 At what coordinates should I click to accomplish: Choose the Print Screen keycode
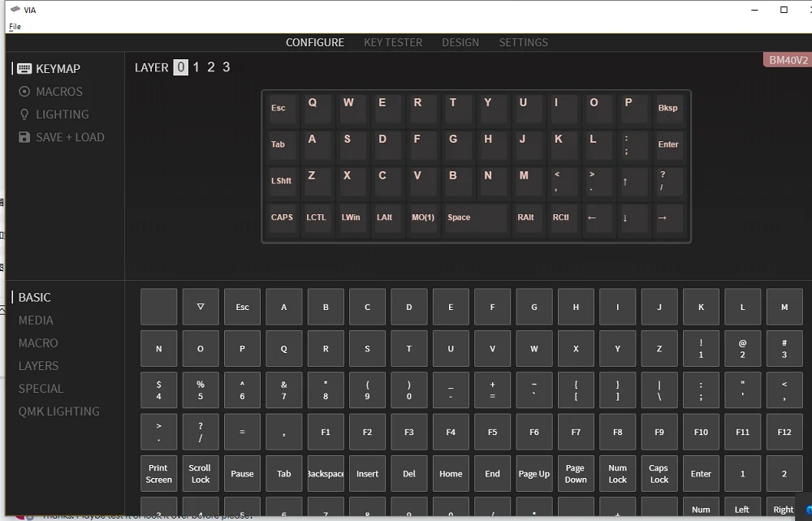pos(158,473)
